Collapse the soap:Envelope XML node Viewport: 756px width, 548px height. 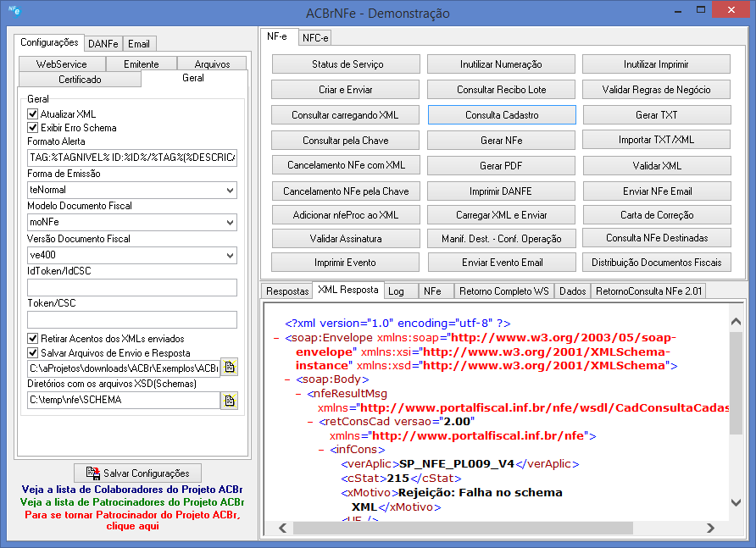(276, 338)
